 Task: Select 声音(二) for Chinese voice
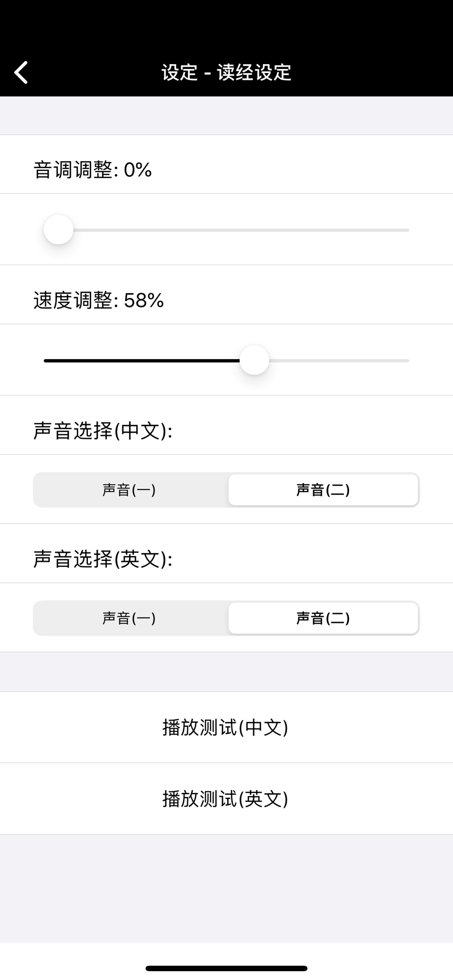[323, 490]
